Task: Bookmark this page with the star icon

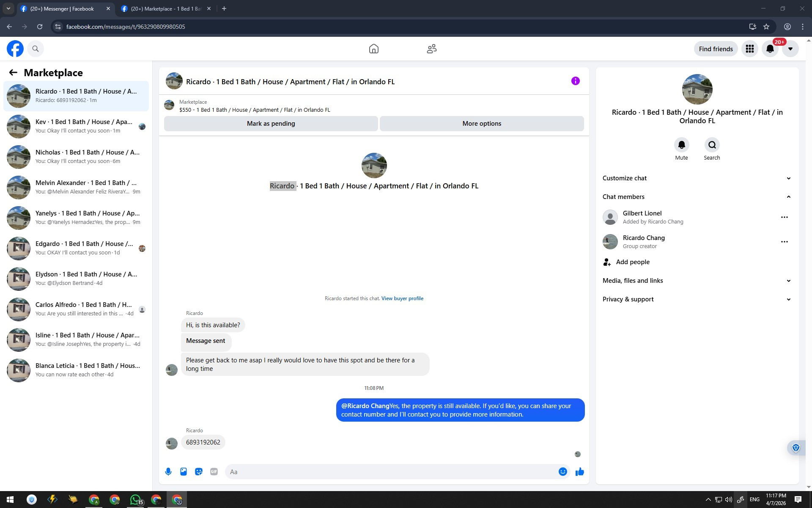Action: 766,27
